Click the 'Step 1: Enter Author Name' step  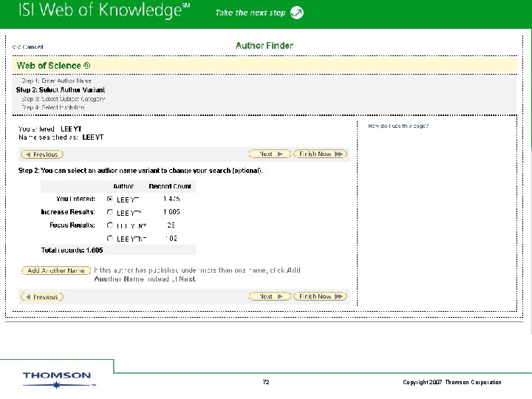pyautogui.click(x=56, y=81)
